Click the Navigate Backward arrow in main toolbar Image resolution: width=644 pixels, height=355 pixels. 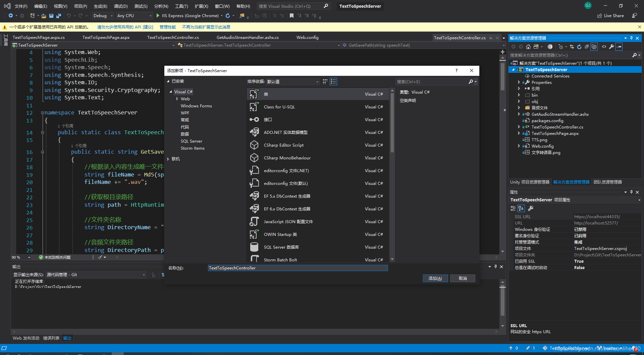[x=11, y=15]
